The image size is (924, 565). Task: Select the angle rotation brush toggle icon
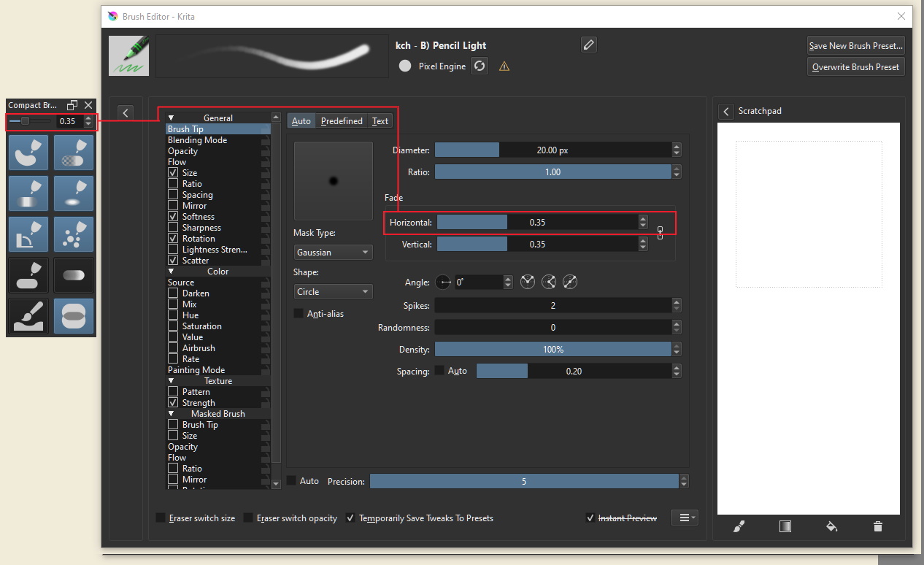[x=28, y=234]
